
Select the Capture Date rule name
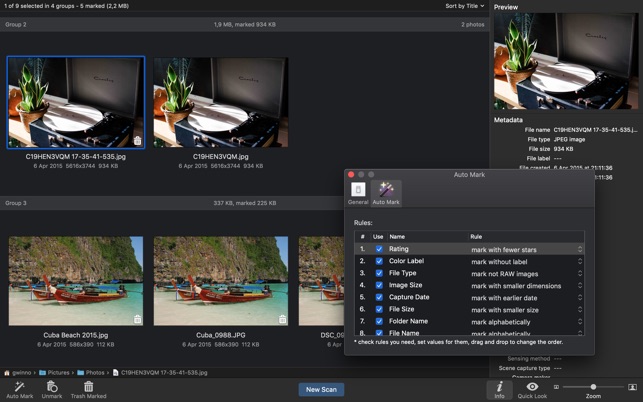409,297
